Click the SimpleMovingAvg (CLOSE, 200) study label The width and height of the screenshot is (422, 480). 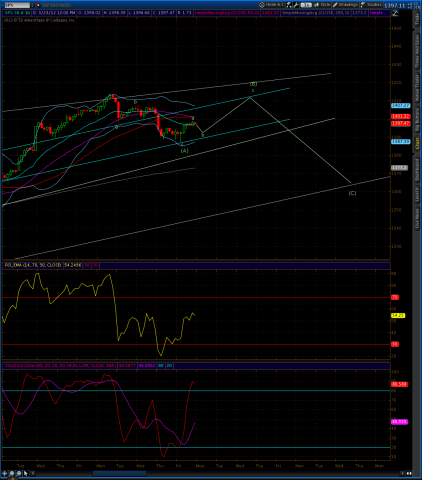(x=316, y=13)
